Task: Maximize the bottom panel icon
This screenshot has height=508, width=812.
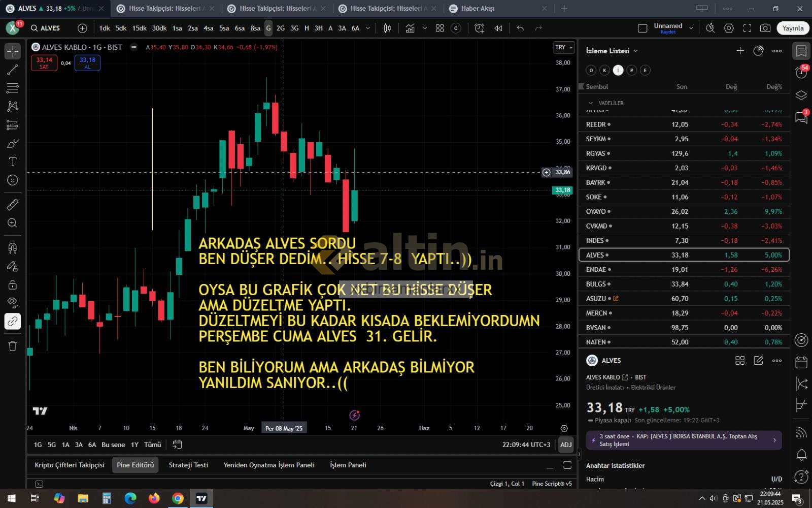Action: coord(567,465)
